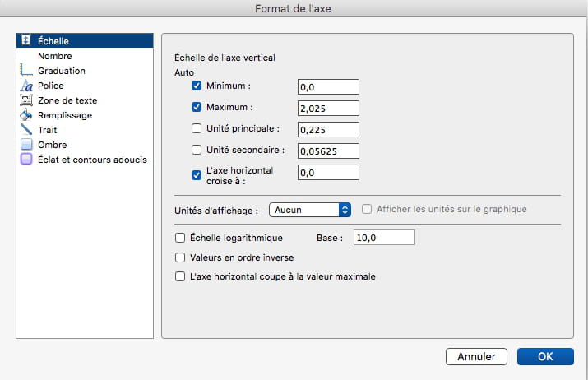Select the Zone de texte icon
Screen dimensions: 588x380
26,100
